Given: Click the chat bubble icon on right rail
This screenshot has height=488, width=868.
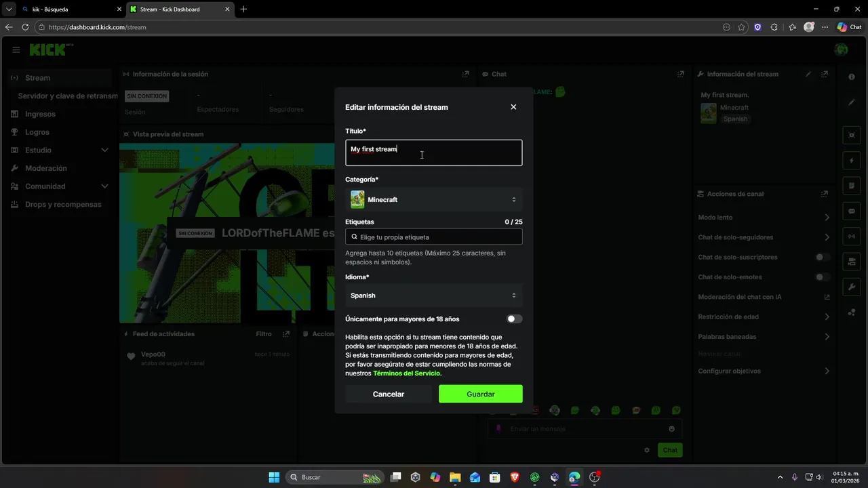Looking at the screenshot, I should (x=852, y=211).
